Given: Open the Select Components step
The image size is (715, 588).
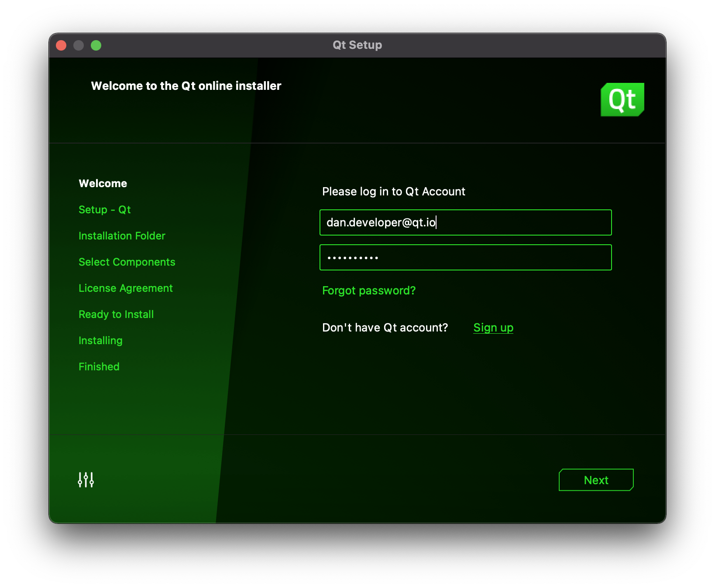Looking at the screenshot, I should [x=127, y=262].
